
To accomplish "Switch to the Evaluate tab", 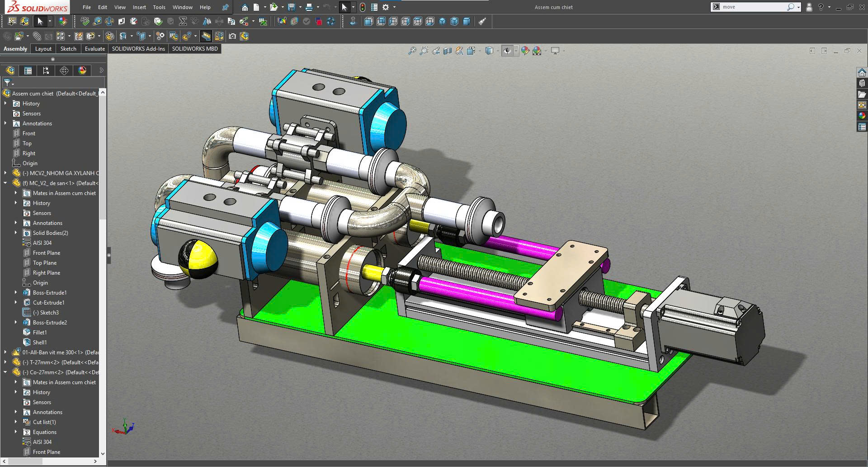I will point(94,49).
